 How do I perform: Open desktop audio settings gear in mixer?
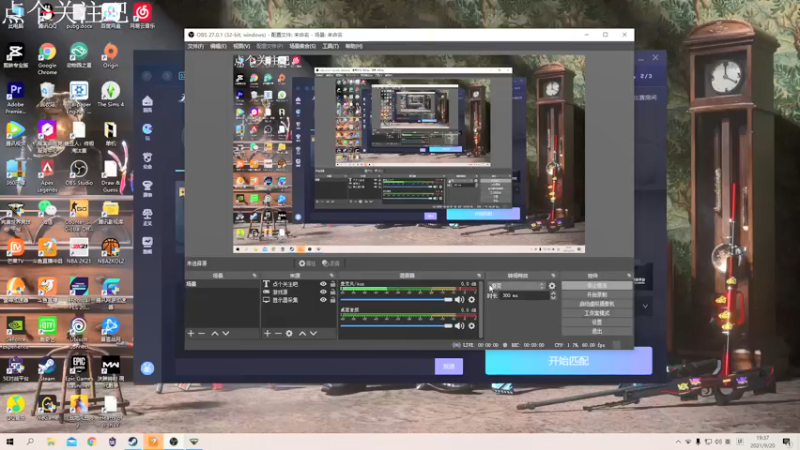471,326
